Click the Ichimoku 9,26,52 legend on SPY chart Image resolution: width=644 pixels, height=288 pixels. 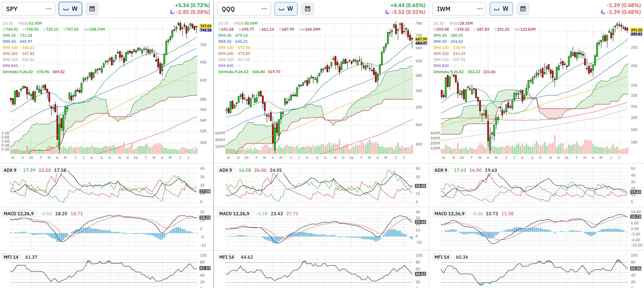coord(34,72)
